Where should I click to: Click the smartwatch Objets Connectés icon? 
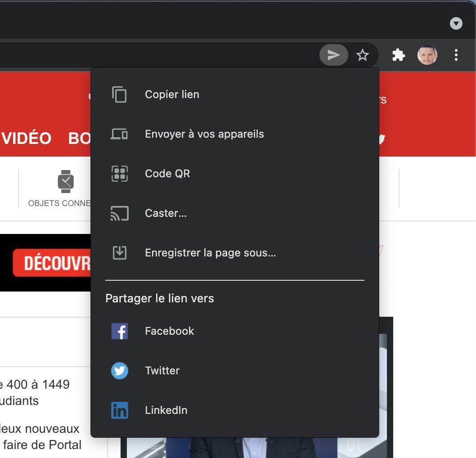pos(66,181)
